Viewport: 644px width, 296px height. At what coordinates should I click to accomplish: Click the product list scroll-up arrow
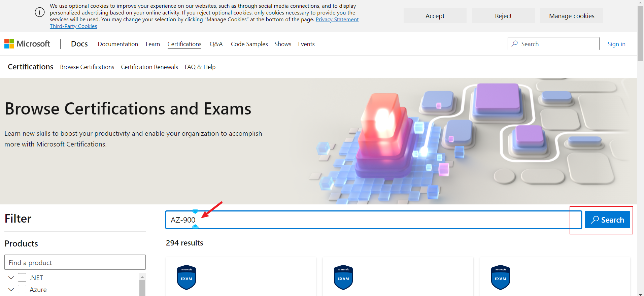pos(142,277)
